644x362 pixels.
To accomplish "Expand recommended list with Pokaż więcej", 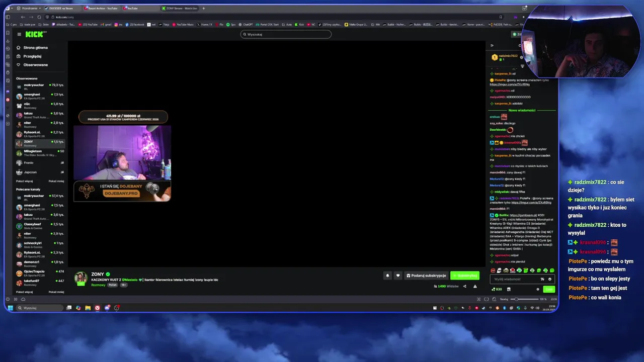I will 24,292.
